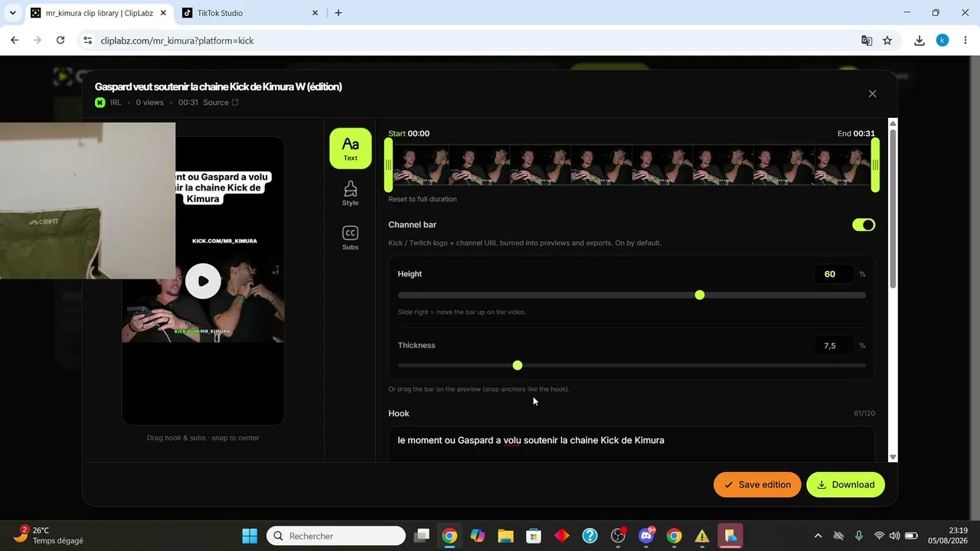The width and height of the screenshot is (980, 551).
Task: Click the address bar URL
Action: click(177, 41)
